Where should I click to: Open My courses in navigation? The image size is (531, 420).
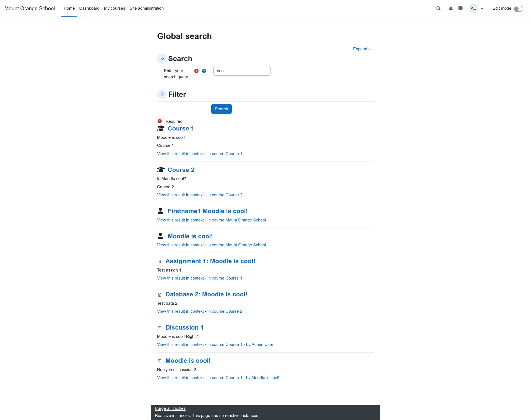point(114,8)
